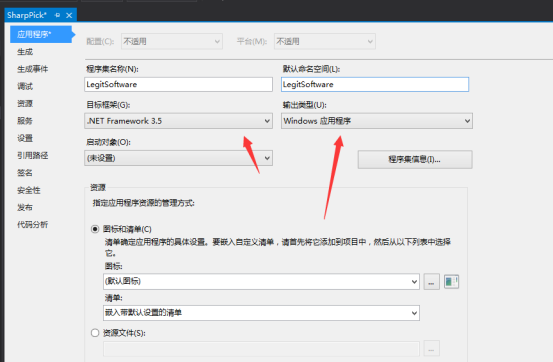
Task: Open the 生成事件 settings page
Action: click(32, 69)
